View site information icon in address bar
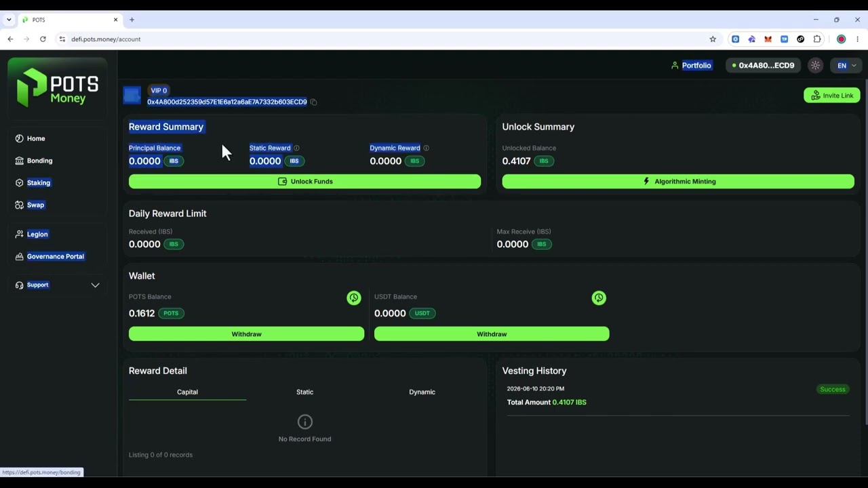 click(62, 39)
